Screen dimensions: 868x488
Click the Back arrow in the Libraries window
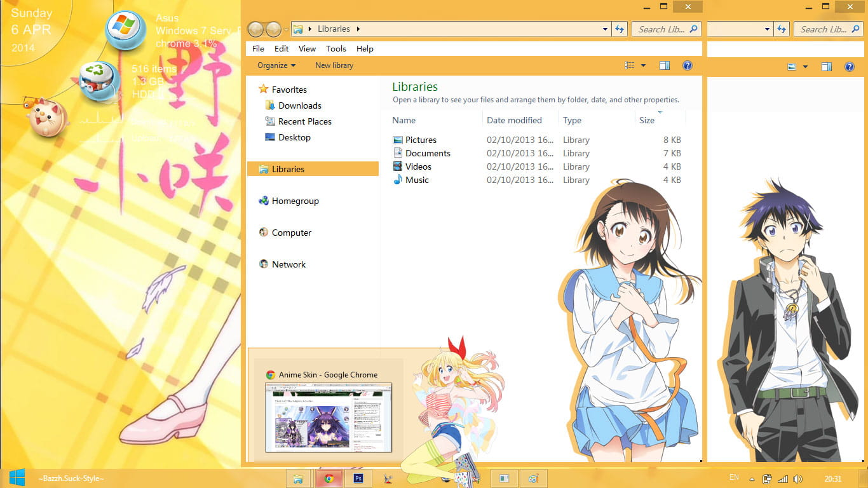point(255,29)
